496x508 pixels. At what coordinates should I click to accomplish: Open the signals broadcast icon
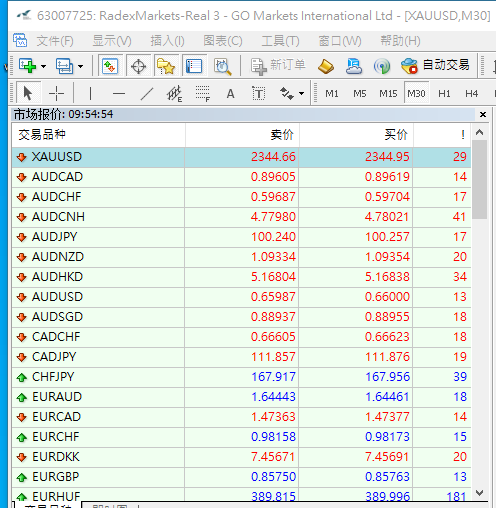[x=382, y=66]
